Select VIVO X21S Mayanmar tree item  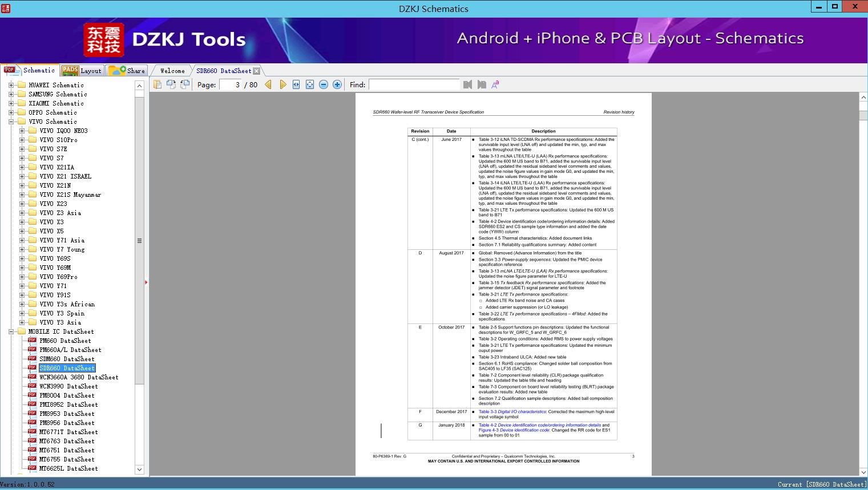click(x=70, y=195)
